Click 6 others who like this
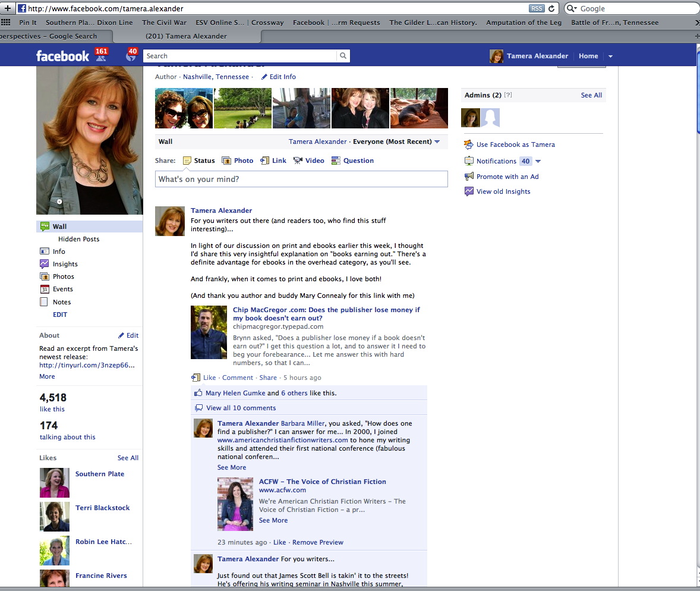 pos(294,393)
